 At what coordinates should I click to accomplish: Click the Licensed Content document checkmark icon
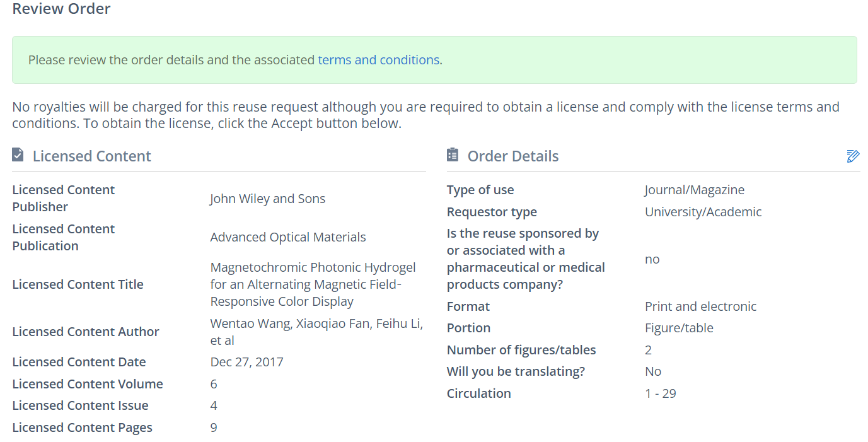click(18, 155)
